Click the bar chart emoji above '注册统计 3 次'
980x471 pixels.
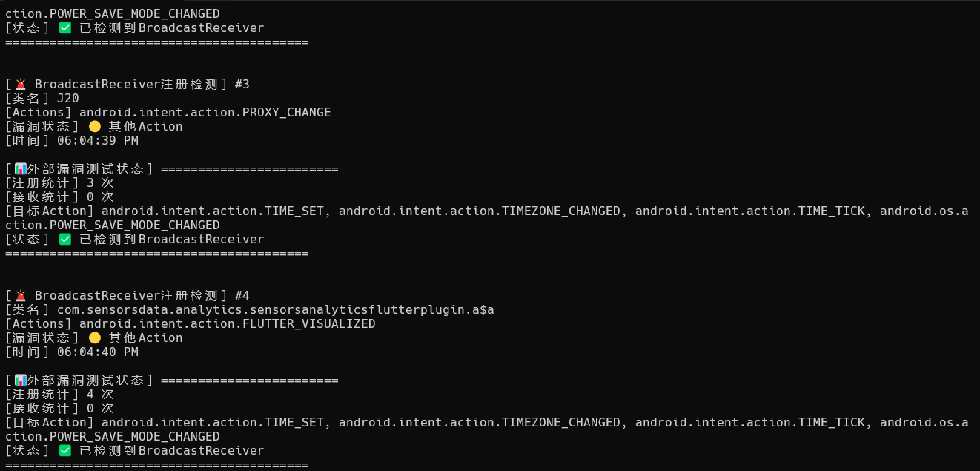(x=21, y=168)
